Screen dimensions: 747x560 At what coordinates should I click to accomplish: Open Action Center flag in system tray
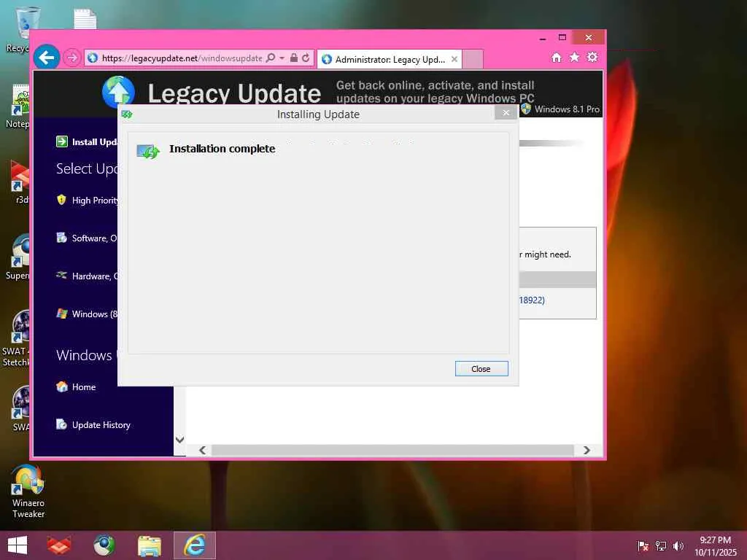click(x=643, y=546)
